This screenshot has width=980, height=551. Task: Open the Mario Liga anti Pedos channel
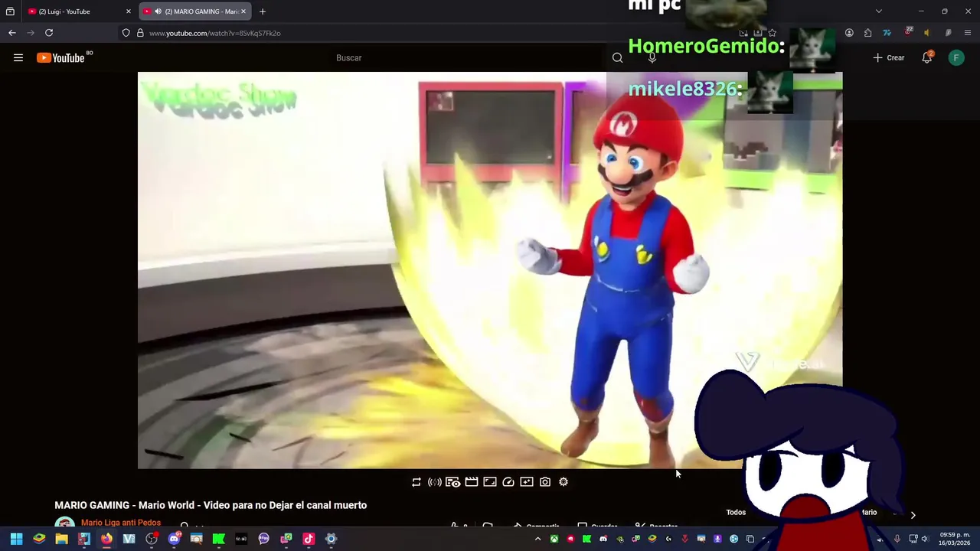coord(121,523)
